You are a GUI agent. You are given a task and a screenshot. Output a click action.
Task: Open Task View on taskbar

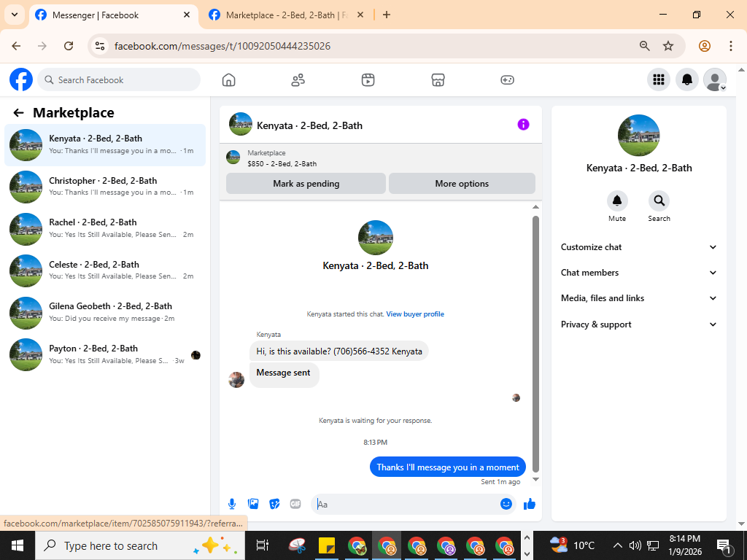263,545
